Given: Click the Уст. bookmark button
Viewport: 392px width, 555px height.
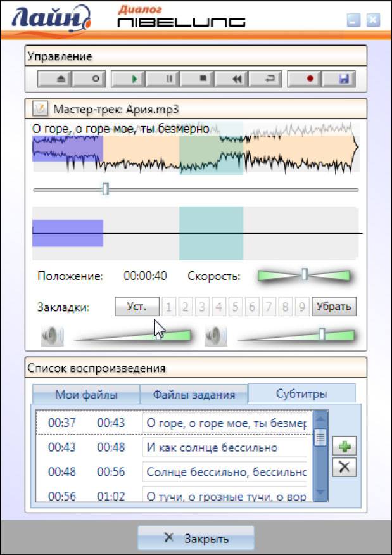Looking at the screenshot, I should click(x=137, y=307).
